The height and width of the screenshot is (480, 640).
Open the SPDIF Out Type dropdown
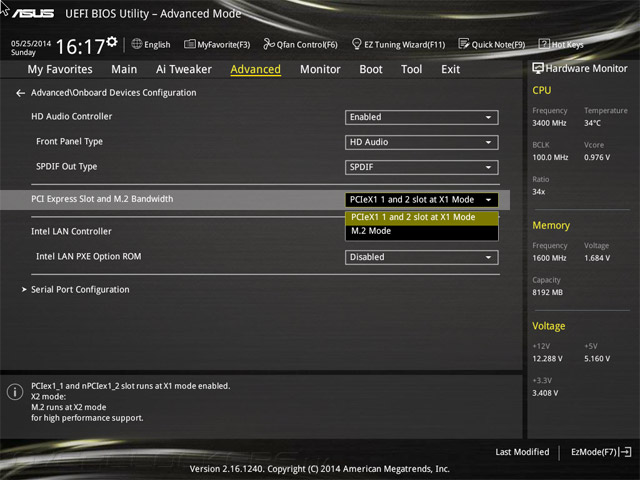pyautogui.click(x=422, y=167)
